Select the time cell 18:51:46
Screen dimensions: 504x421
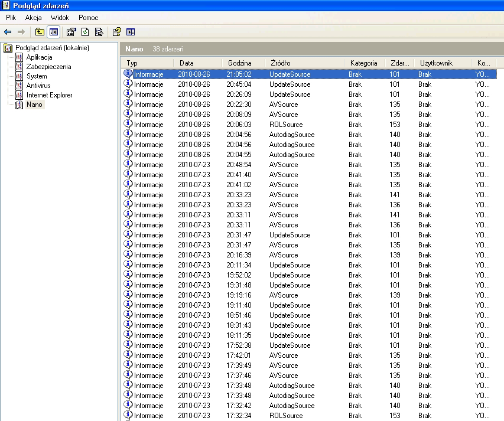point(239,315)
